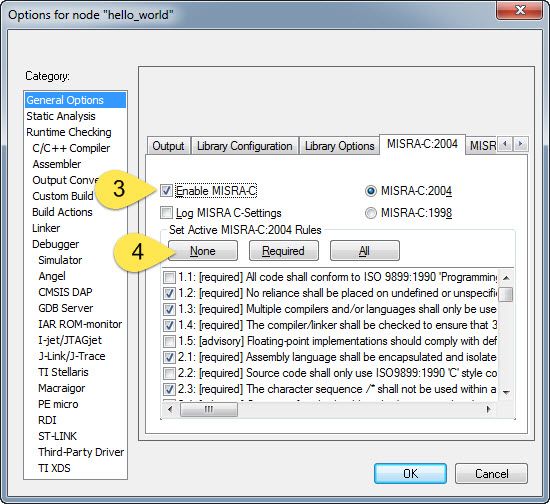Select Custom Build category
Screen dimensions: 550x504
click(75, 196)
